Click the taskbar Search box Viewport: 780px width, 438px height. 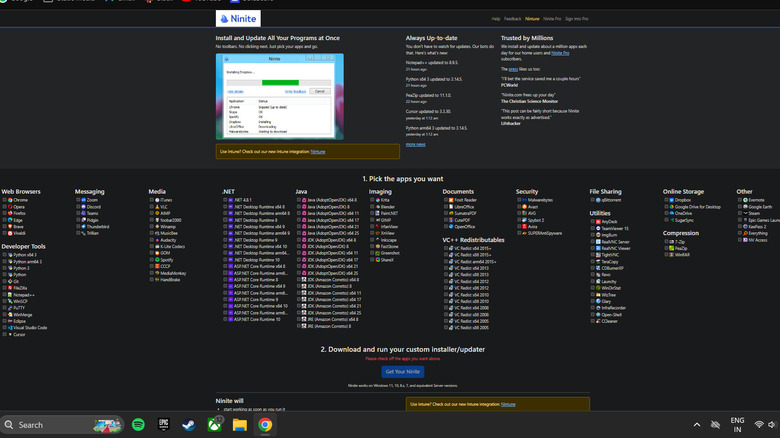pos(62,425)
